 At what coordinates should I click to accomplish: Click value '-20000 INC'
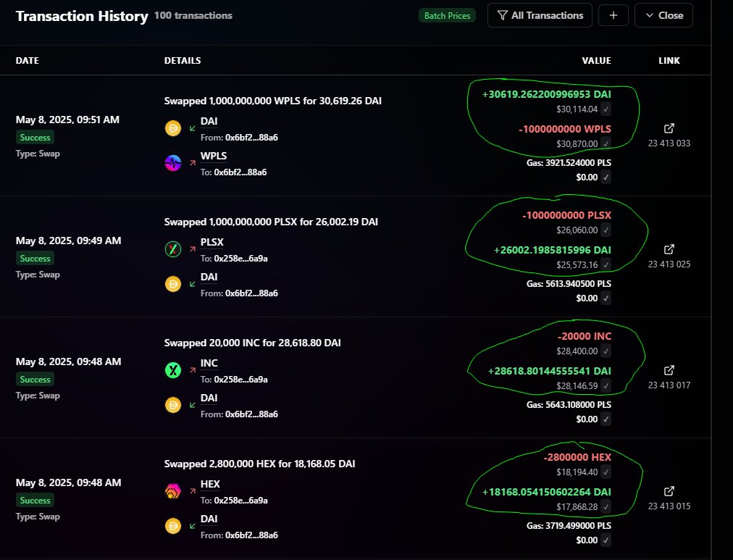click(585, 337)
